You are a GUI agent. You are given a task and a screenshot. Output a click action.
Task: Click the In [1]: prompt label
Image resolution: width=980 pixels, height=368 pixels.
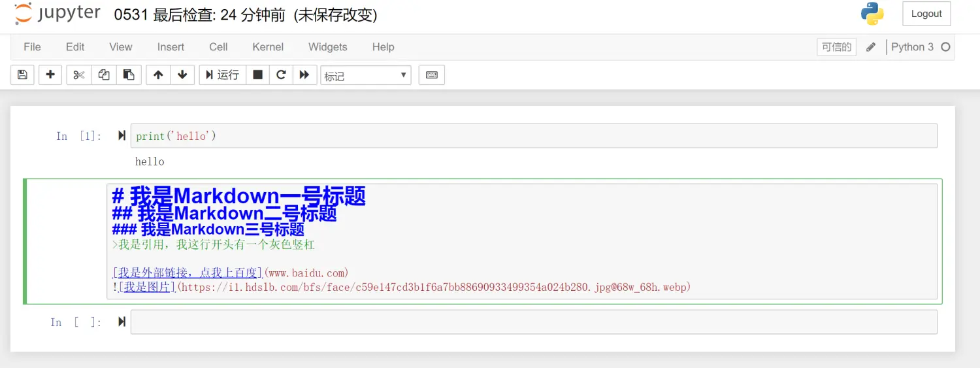click(78, 136)
